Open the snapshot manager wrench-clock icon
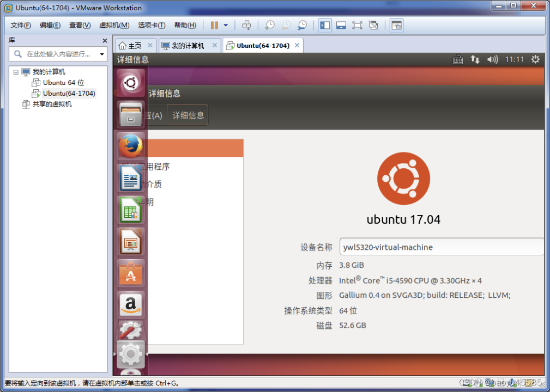This screenshot has width=550, height=392. (302, 25)
